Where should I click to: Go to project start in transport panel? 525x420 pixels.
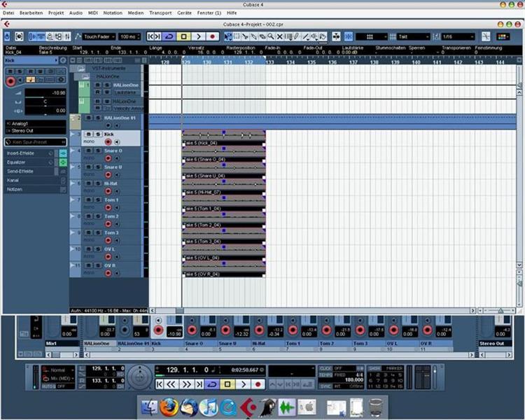(160, 384)
